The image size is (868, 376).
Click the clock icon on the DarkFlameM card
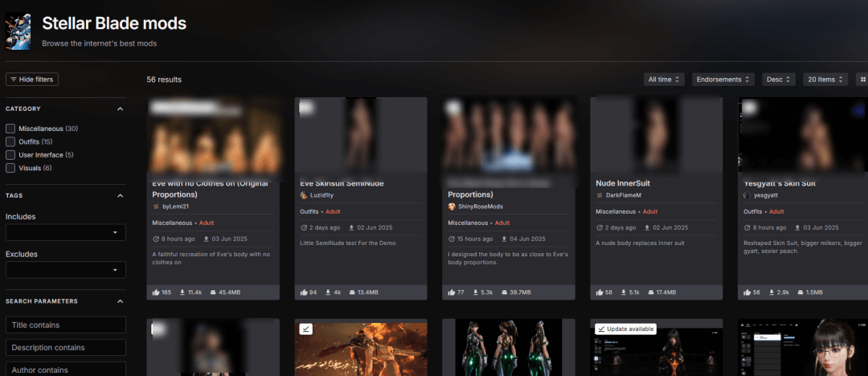pos(599,227)
